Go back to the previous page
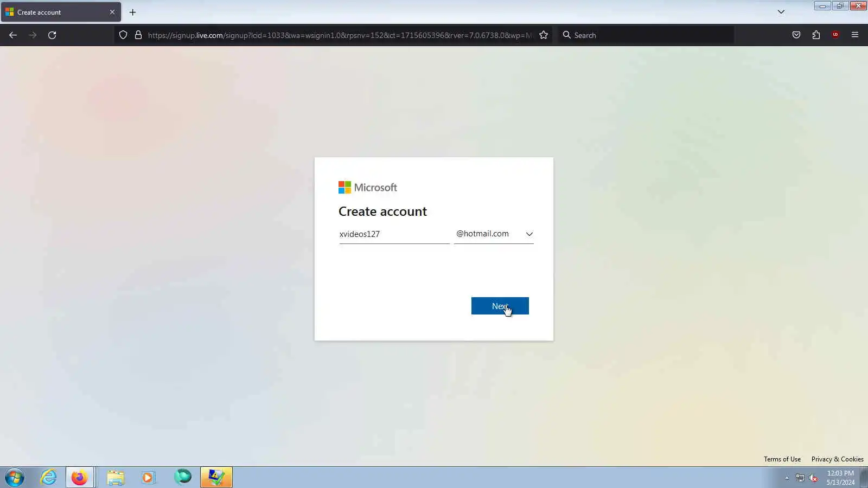This screenshot has width=868, height=488. (x=13, y=35)
